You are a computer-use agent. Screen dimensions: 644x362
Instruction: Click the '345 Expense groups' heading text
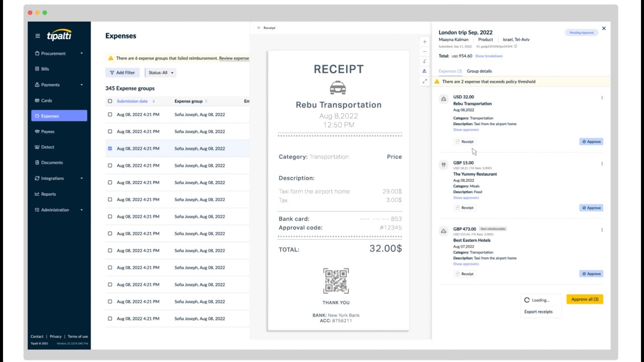click(130, 88)
